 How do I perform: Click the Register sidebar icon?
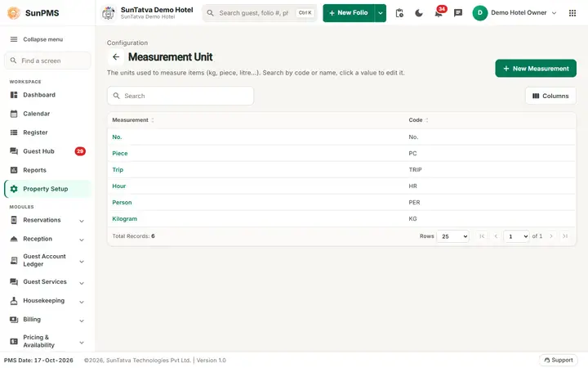point(14,132)
